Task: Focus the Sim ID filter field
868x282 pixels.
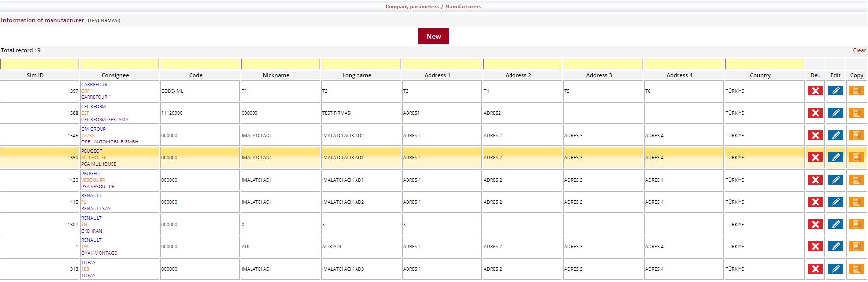Action: point(40,64)
